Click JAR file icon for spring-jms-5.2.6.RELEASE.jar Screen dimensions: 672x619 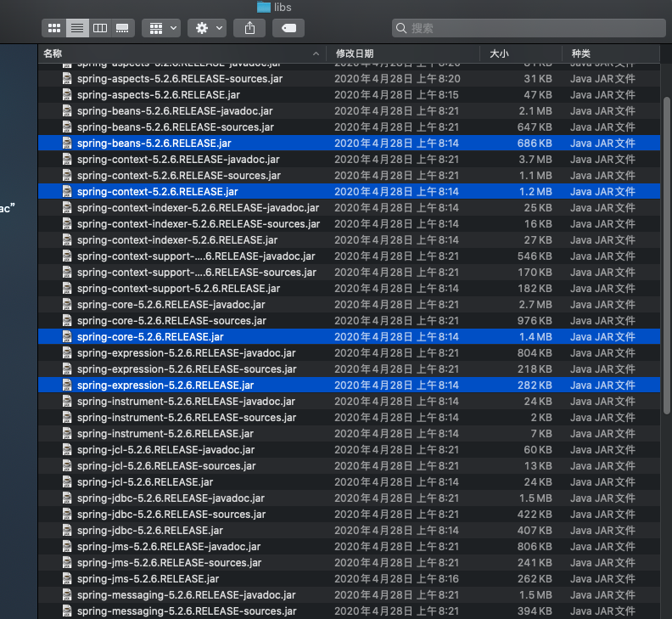click(67, 578)
